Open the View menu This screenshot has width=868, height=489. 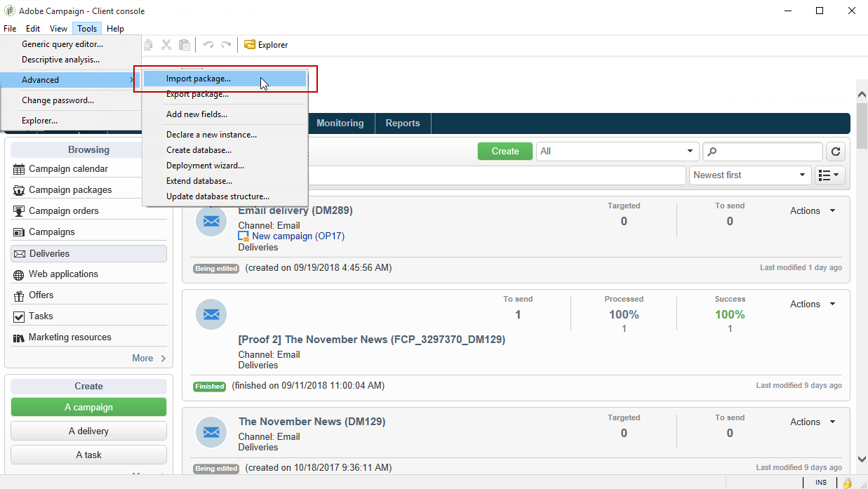59,29
